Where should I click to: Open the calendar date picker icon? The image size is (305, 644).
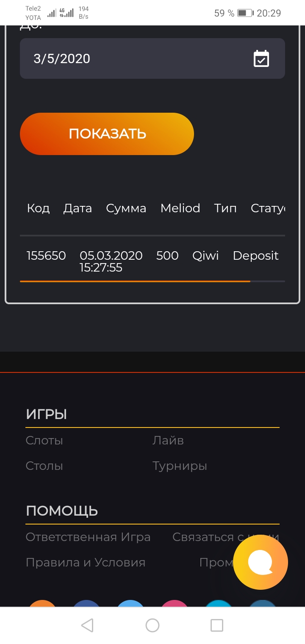pos(261,59)
